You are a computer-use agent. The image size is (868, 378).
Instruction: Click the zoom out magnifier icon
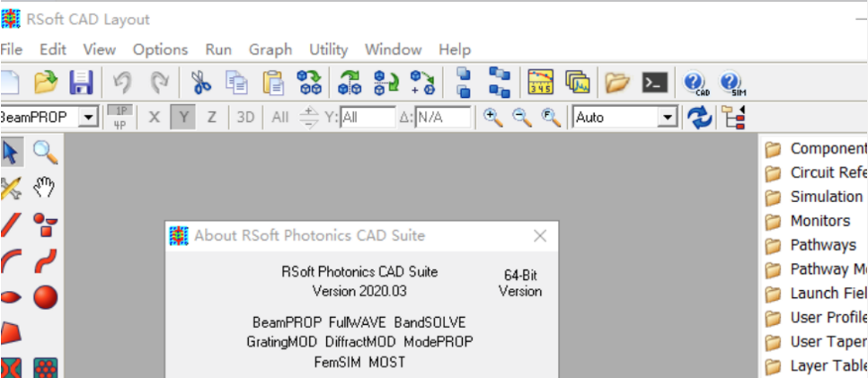(x=521, y=118)
